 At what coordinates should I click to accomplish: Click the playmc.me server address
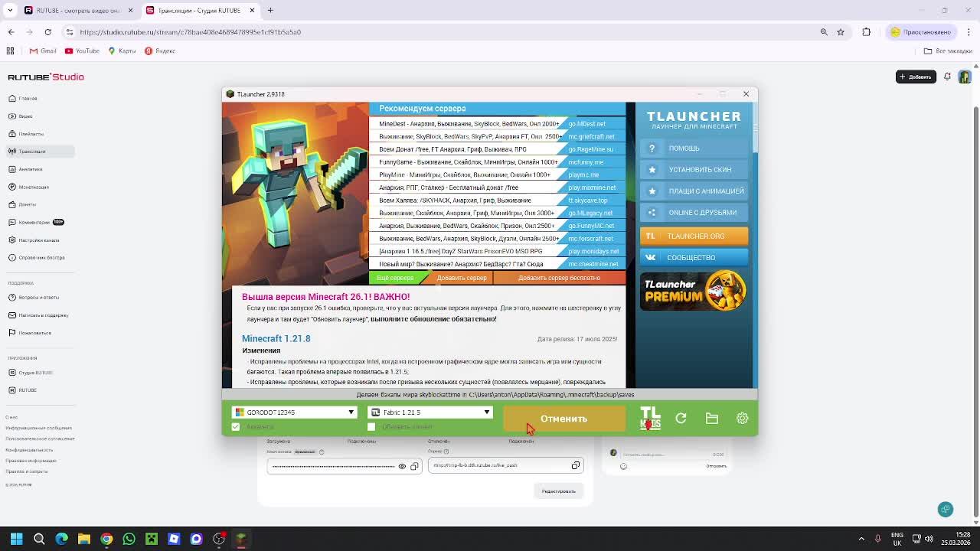[x=583, y=174]
